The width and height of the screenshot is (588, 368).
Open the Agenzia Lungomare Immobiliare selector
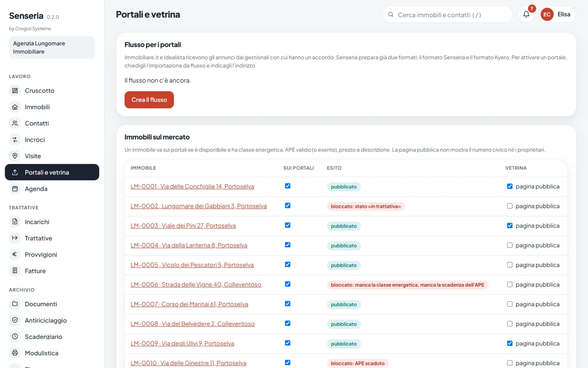tap(52, 47)
